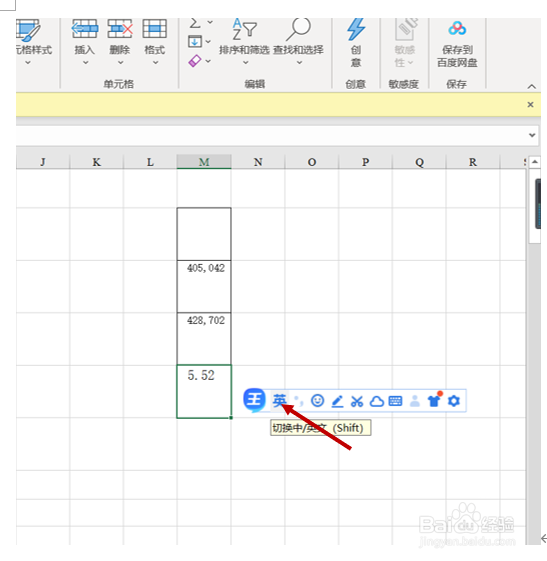Click the Fill down icon

tap(195, 42)
